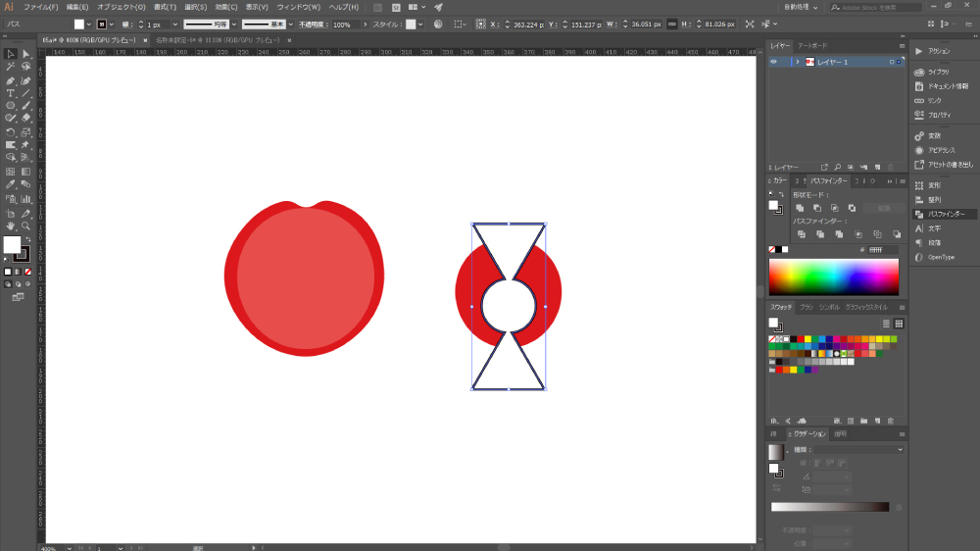
Task: Open the オブジェクト(O) menu
Action: coord(122,7)
